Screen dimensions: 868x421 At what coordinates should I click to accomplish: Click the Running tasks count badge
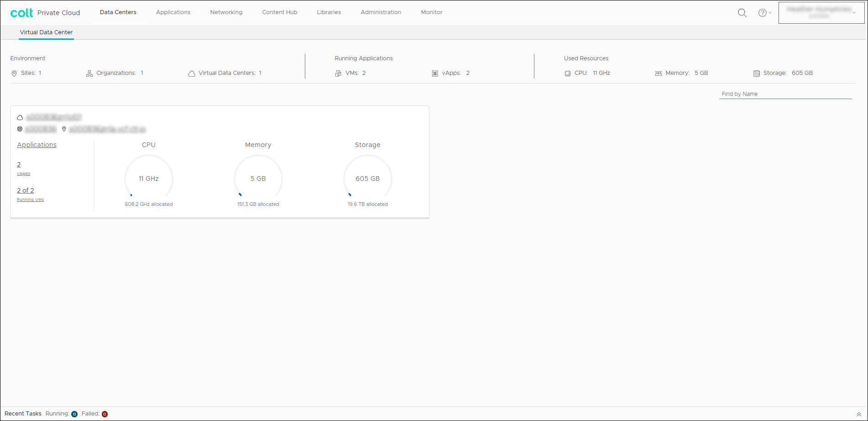pos(74,414)
